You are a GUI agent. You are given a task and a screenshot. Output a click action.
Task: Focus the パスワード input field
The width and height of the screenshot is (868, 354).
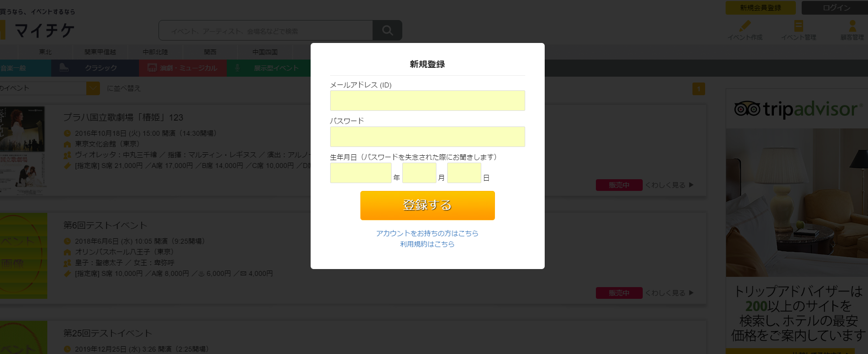[x=427, y=137]
